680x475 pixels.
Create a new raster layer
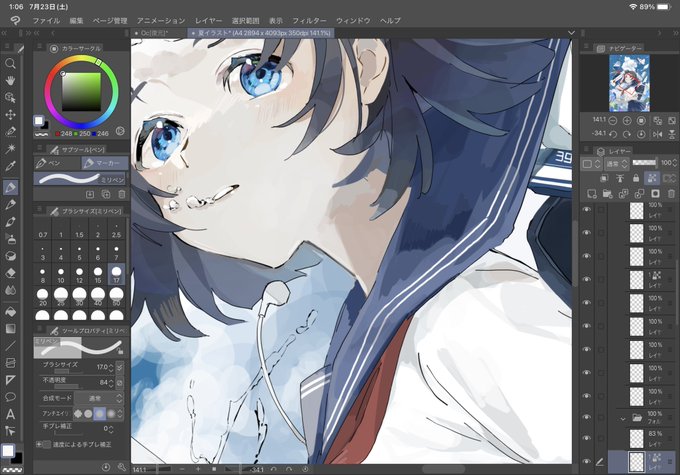(592, 193)
